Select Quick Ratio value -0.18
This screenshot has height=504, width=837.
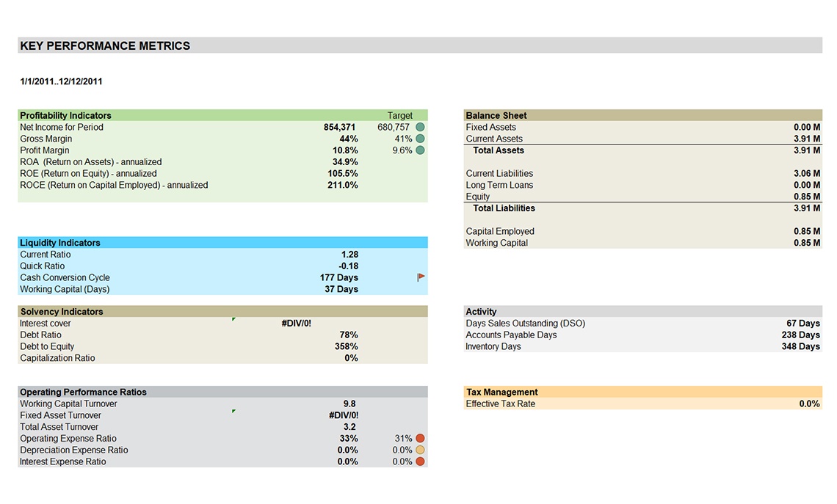348,266
